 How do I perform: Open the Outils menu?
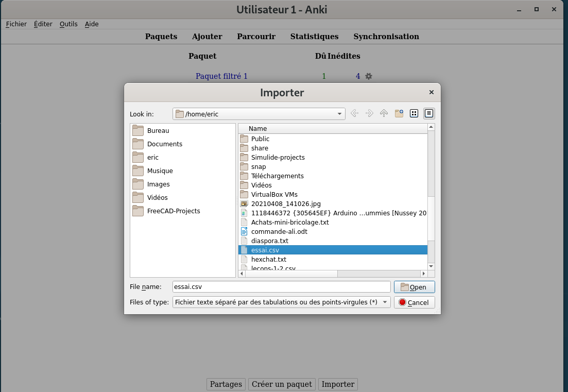68,24
